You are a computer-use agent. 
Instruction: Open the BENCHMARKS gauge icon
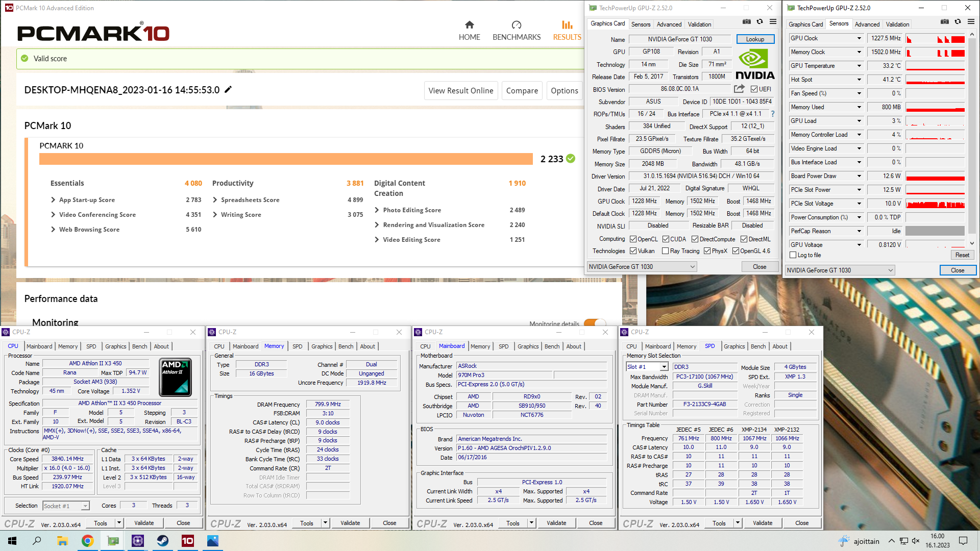(x=516, y=24)
